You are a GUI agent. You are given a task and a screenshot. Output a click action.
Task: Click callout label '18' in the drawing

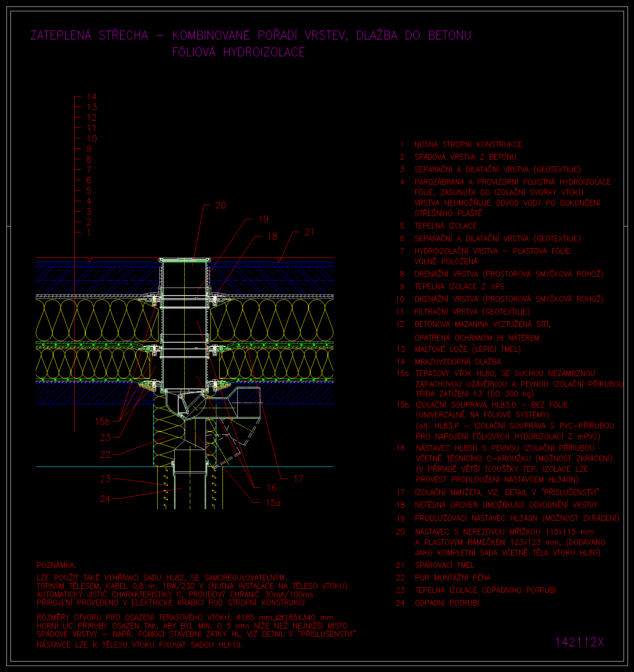click(272, 236)
